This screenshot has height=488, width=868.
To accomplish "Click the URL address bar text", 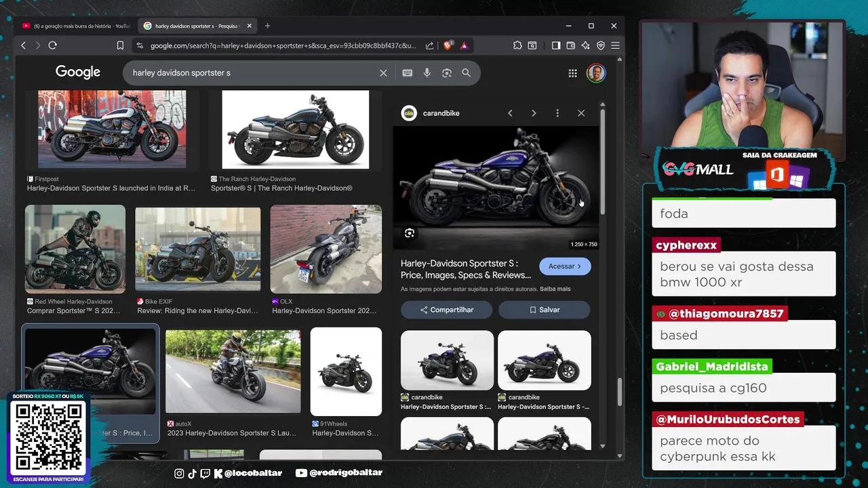I will (283, 45).
